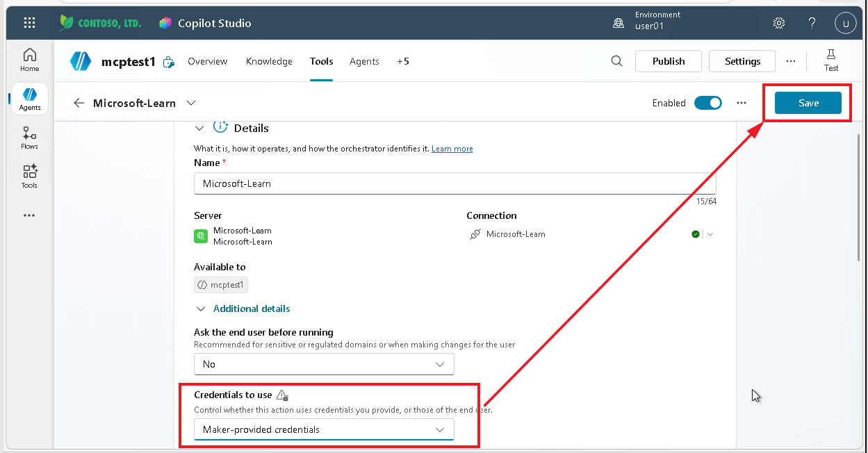Screen dimensions: 868x453
Task: Switch to the Agents tab
Action: (x=364, y=61)
